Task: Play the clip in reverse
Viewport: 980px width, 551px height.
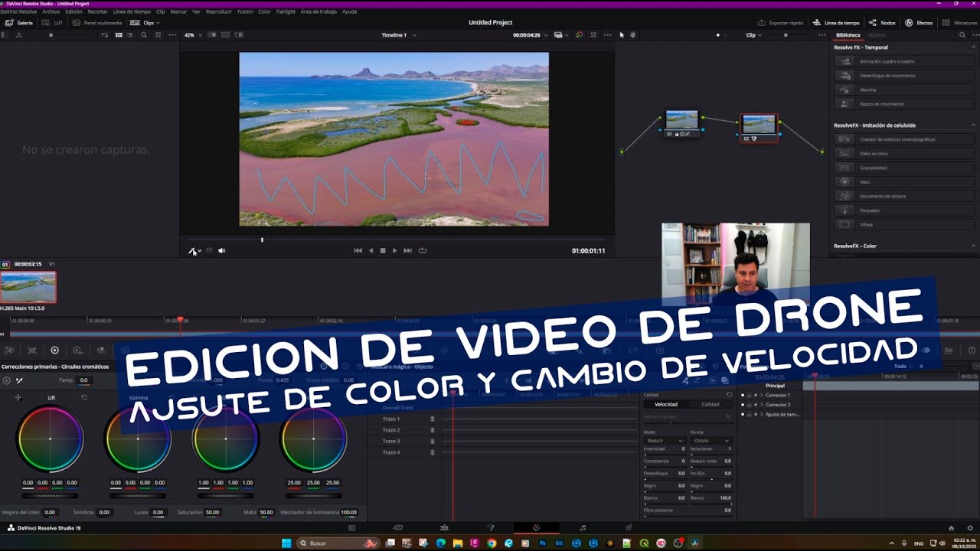Action: pos(371,250)
